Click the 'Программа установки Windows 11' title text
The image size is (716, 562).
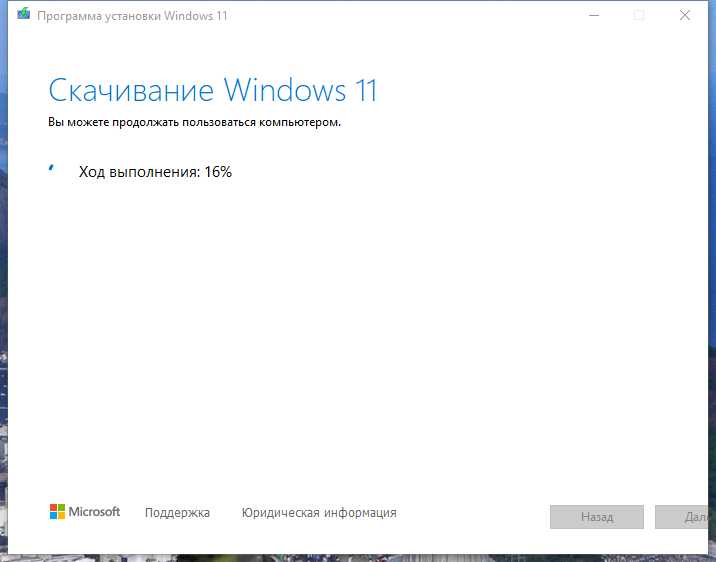point(132,16)
